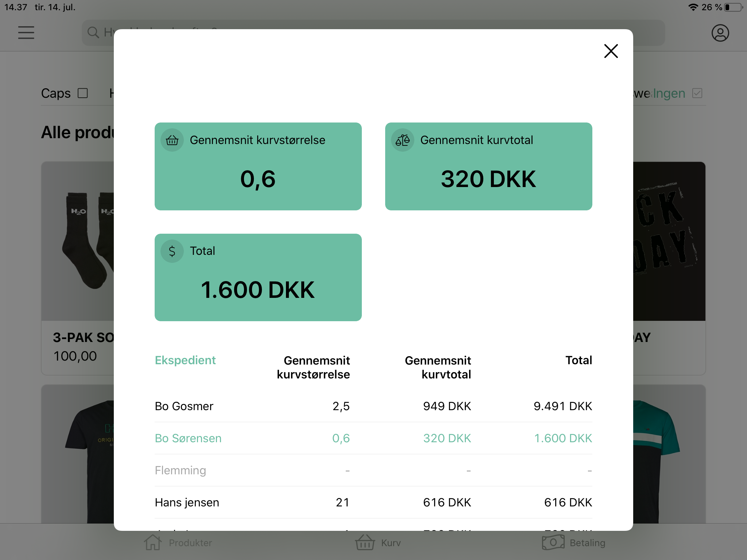Uncheck the Ingen filter checkbox
The image size is (747, 560).
click(697, 93)
